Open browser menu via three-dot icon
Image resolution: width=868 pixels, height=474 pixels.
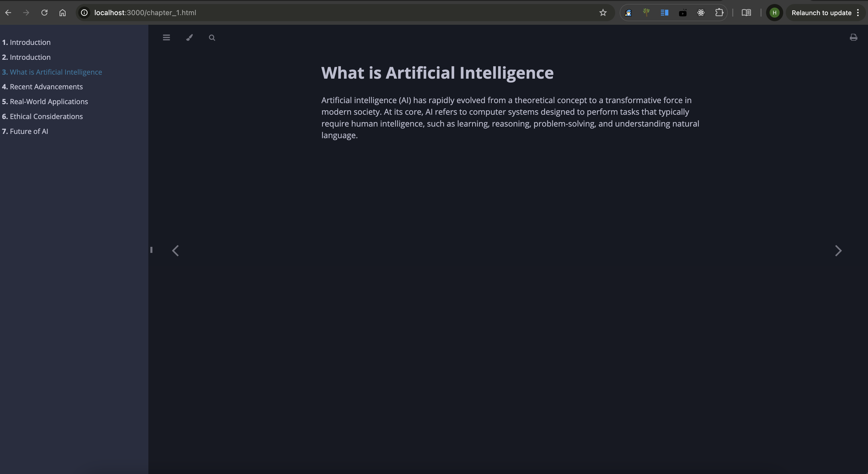pos(859,12)
